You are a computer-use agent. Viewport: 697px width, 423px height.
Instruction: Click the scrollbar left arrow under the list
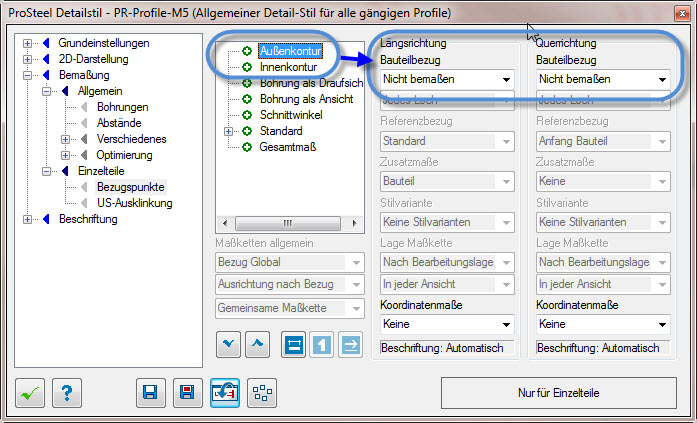pyautogui.click(x=225, y=223)
